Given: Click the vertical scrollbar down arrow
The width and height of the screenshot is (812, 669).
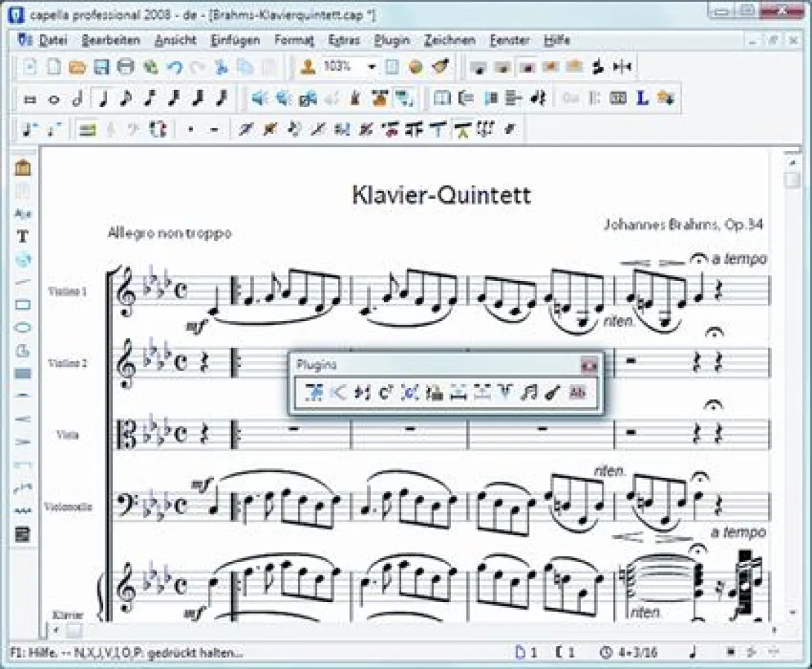Looking at the screenshot, I should tap(793, 613).
